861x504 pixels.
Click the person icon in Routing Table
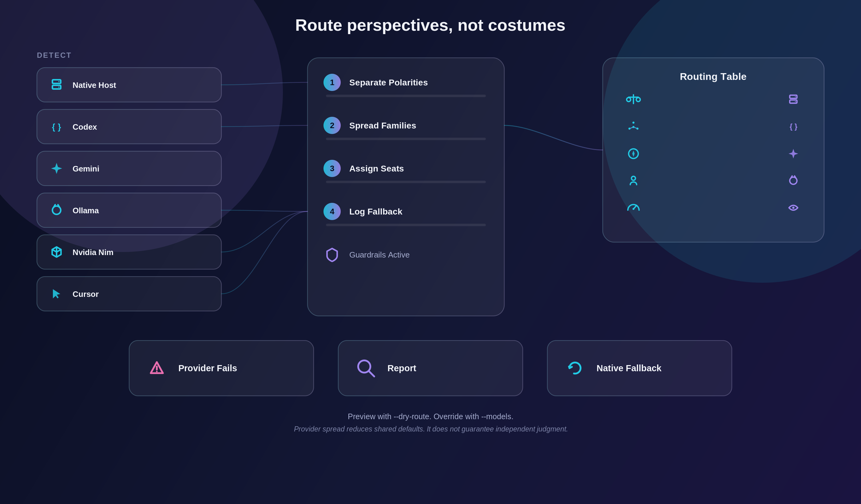point(633,180)
